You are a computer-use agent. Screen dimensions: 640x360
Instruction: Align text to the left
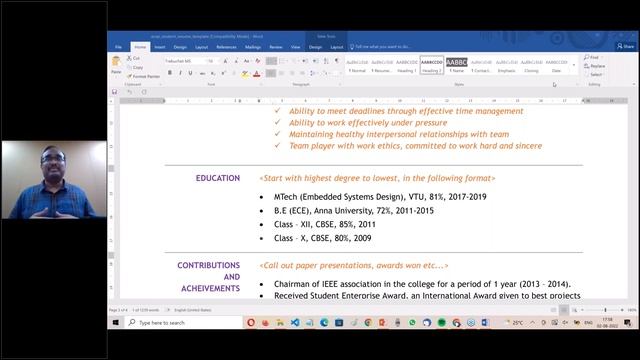[270, 73]
